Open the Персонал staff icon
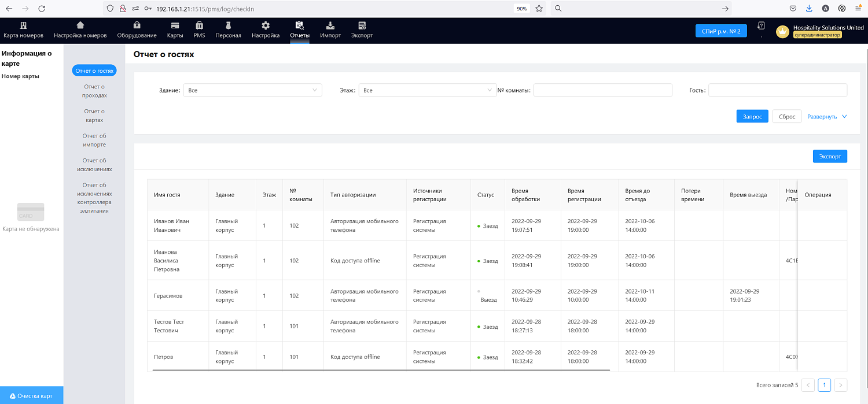This screenshot has width=868, height=404. coord(228,25)
